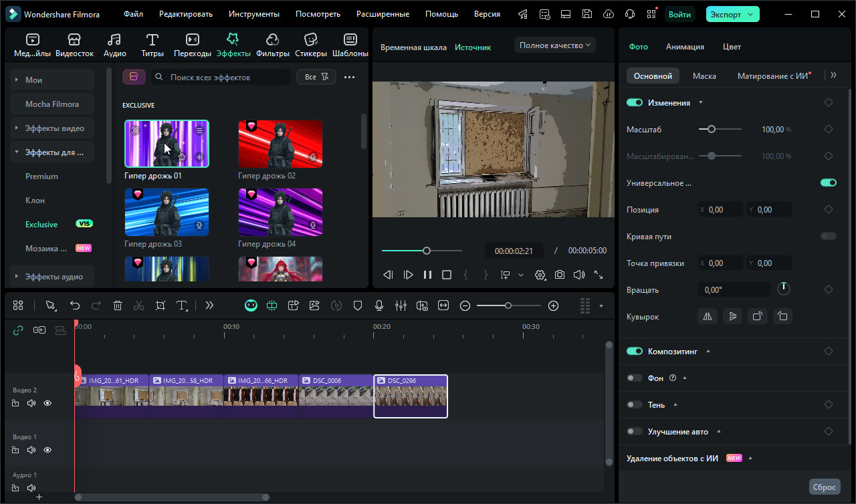Open the Стикеры stickers panel

[310, 45]
